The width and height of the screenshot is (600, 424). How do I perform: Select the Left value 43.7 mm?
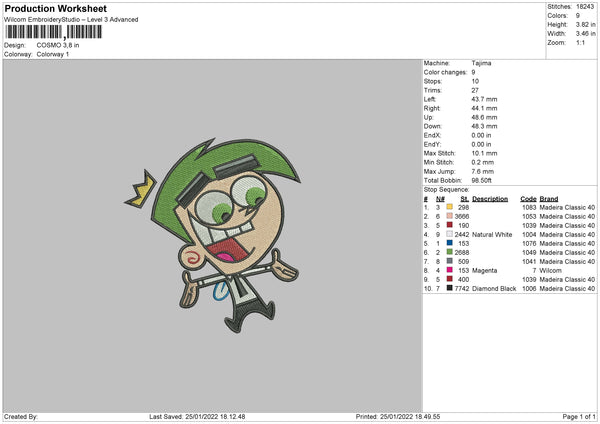pyautogui.click(x=484, y=99)
